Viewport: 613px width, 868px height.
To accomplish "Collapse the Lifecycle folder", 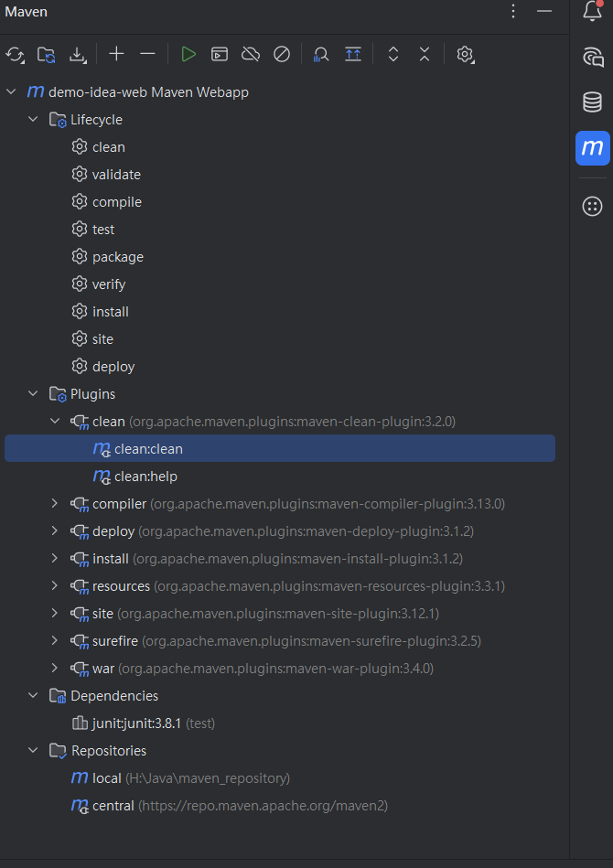I will point(33,119).
